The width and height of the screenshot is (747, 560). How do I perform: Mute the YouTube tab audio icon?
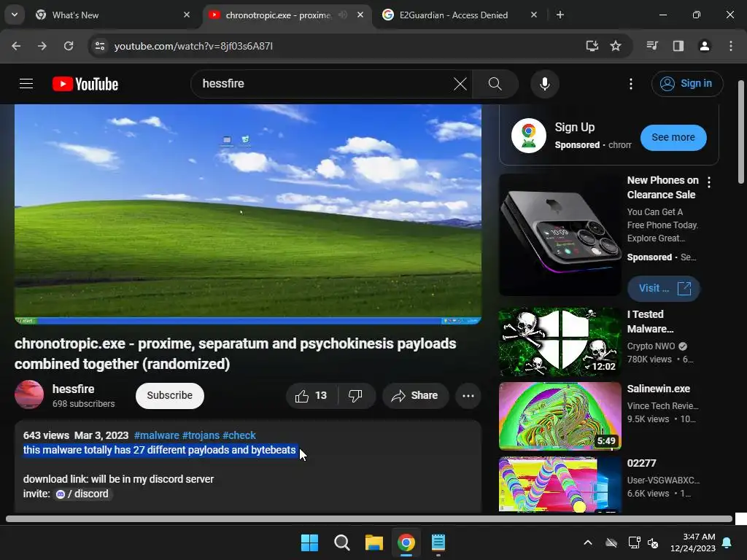click(x=343, y=15)
